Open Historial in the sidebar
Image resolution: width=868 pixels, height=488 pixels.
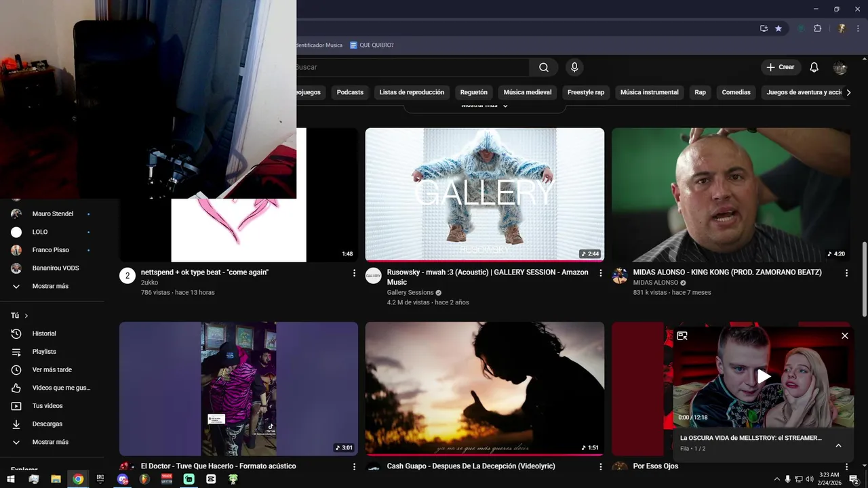52,333
